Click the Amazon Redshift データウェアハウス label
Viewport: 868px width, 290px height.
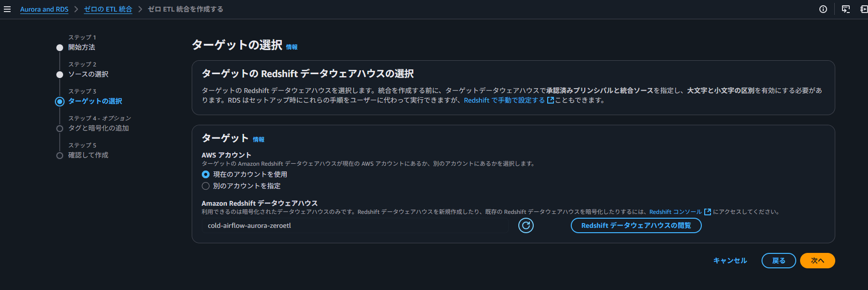[260, 203]
